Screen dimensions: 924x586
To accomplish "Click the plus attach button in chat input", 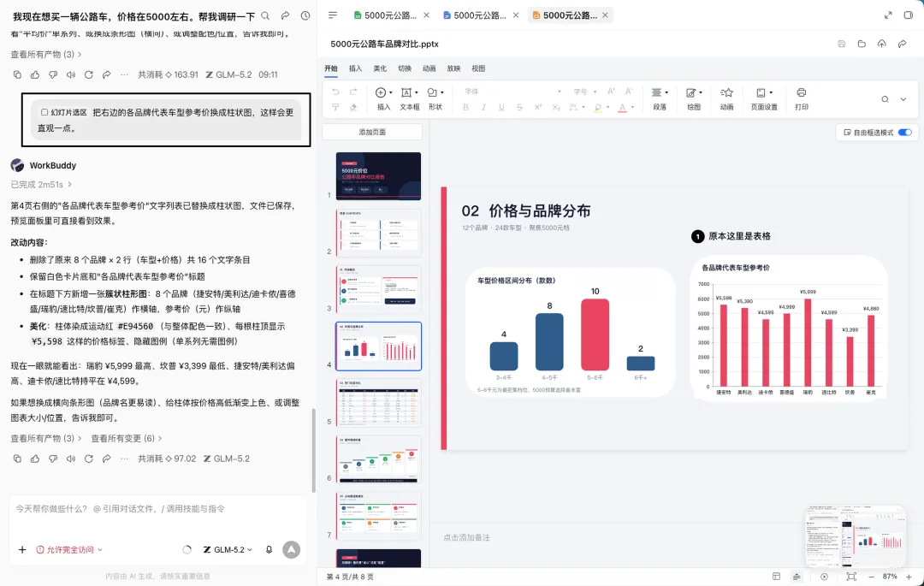I will click(22, 549).
